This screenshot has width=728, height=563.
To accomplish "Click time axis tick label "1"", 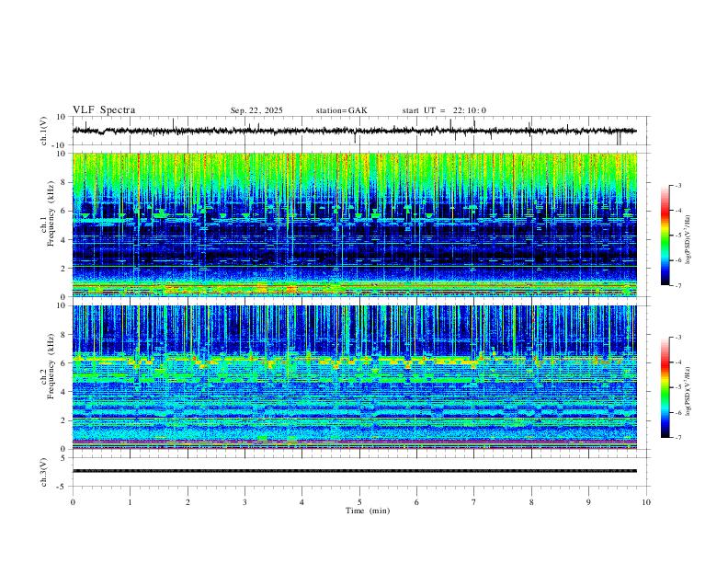I will 130,502.
